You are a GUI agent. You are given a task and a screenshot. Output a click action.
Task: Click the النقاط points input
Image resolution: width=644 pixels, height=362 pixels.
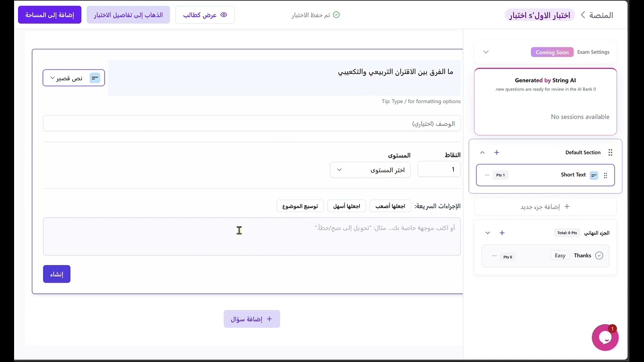point(439,170)
